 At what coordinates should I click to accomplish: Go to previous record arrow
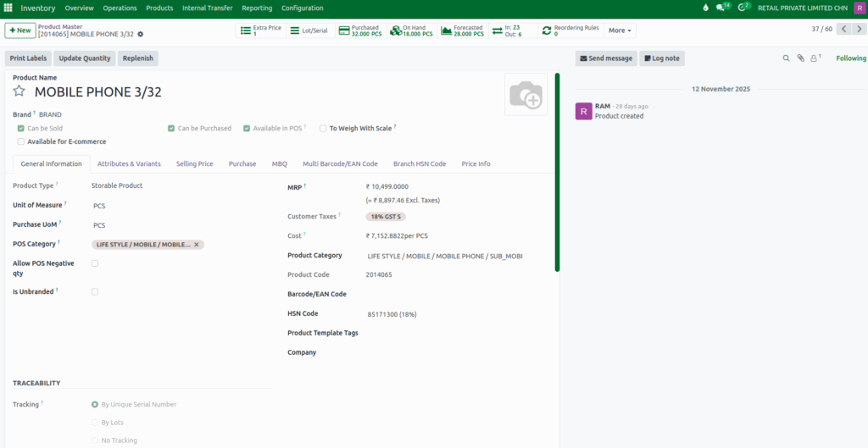coord(843,30)
